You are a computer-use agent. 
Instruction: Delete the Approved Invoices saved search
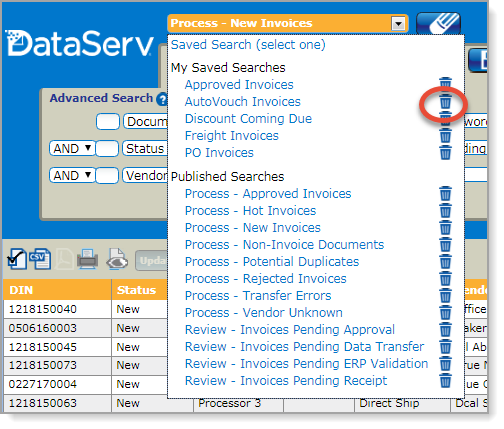445,83
